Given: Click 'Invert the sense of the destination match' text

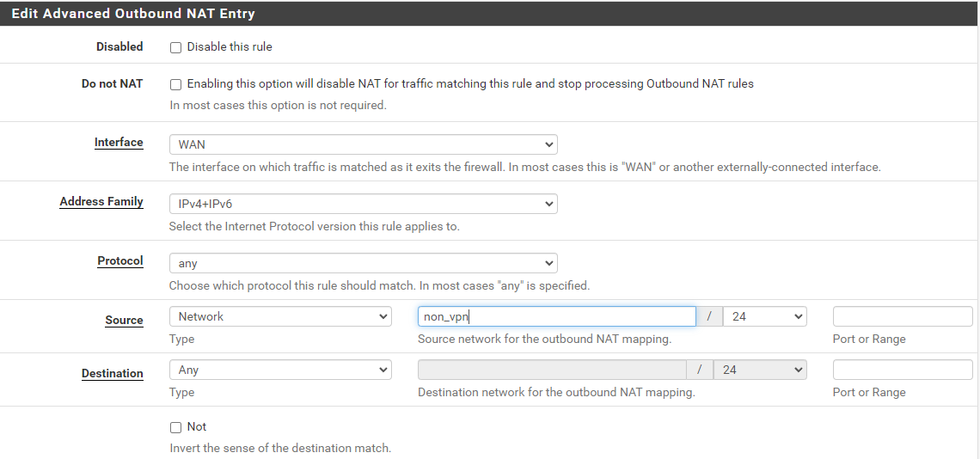Looking at the screenshot, I should pos(280,448).
